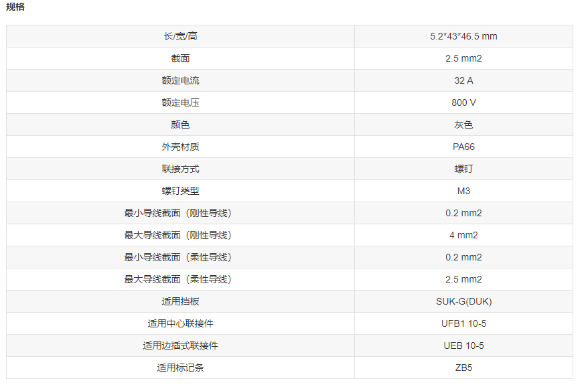Screen dimensions: 588x389
Task: Select the 5.2*43*46.5 mm dimension value
Action: [x=463, y=36]
